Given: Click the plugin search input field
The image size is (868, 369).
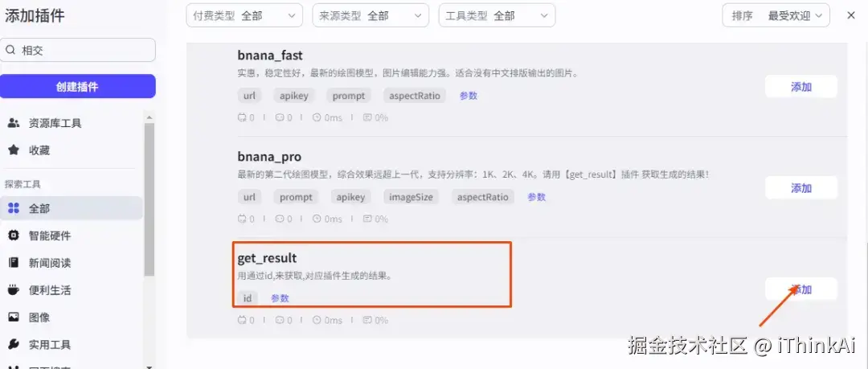Looking at the screenshot, I should pyautogui.click(x=77, y=50).
